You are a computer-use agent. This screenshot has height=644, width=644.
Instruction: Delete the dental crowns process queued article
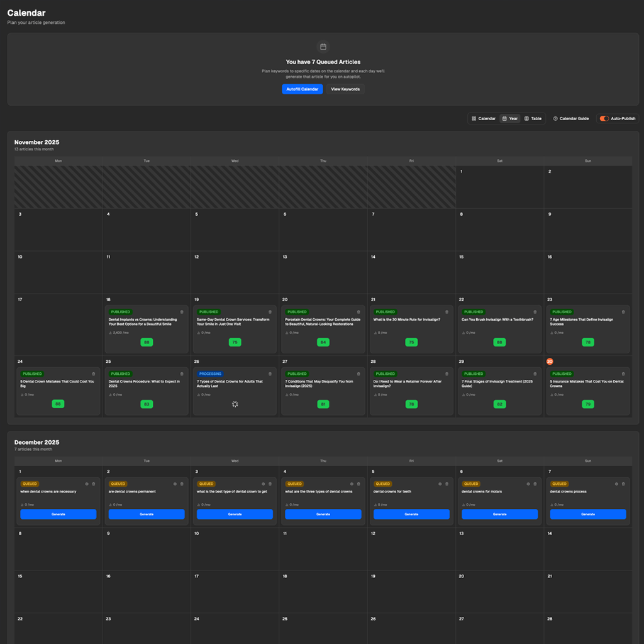click(623, 484)
